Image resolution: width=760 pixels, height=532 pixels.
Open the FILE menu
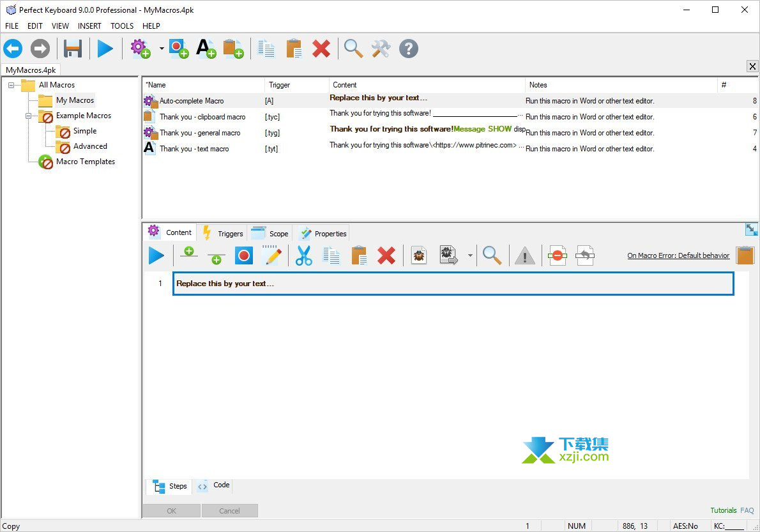[11, 26]
